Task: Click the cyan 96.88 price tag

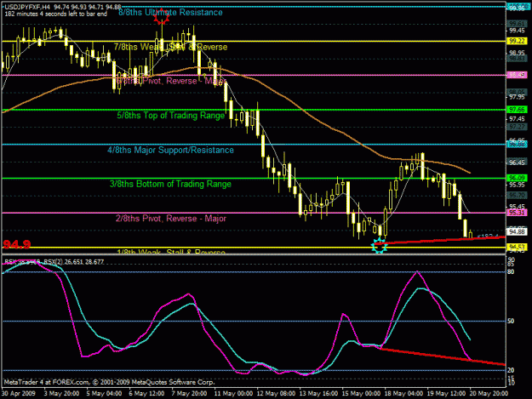Action: 517,145
